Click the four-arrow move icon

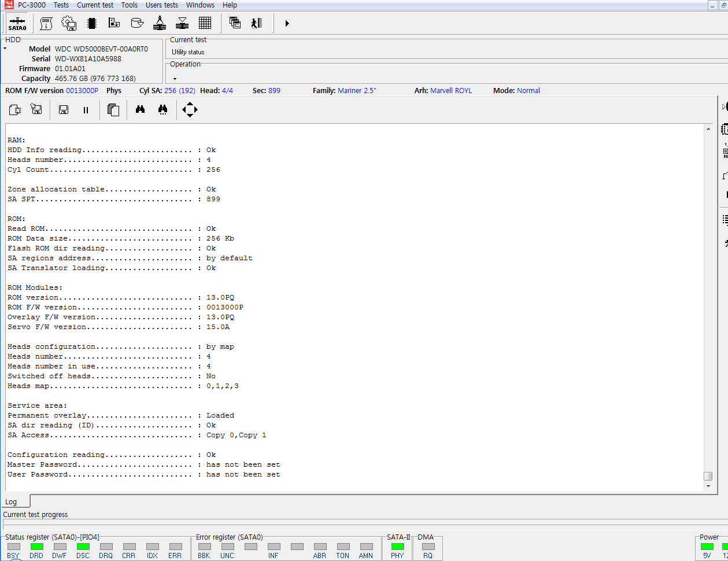[x=190, y=109]
